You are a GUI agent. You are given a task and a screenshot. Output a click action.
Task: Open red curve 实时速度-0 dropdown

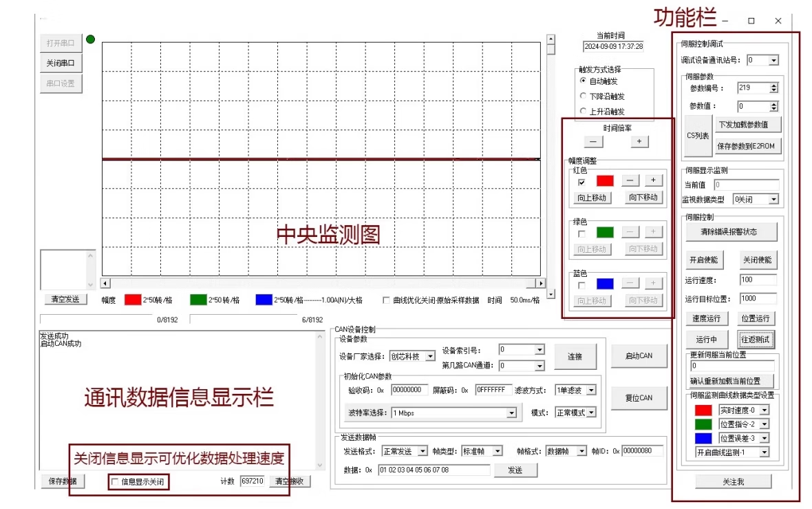coord(765,410)
